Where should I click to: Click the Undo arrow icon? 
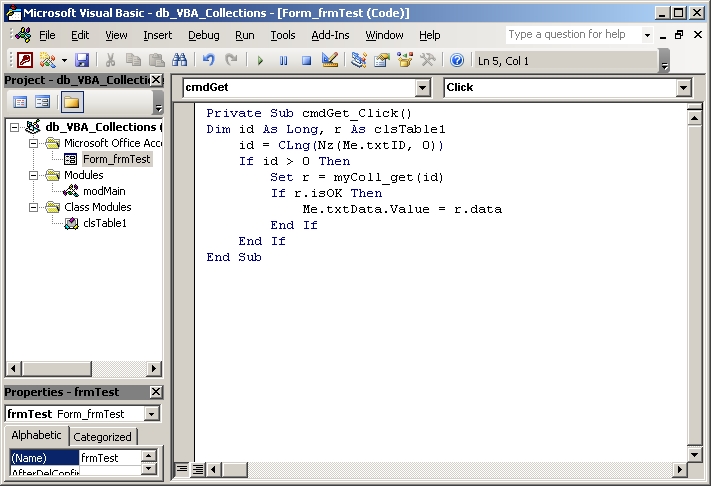tap(209, 60)
